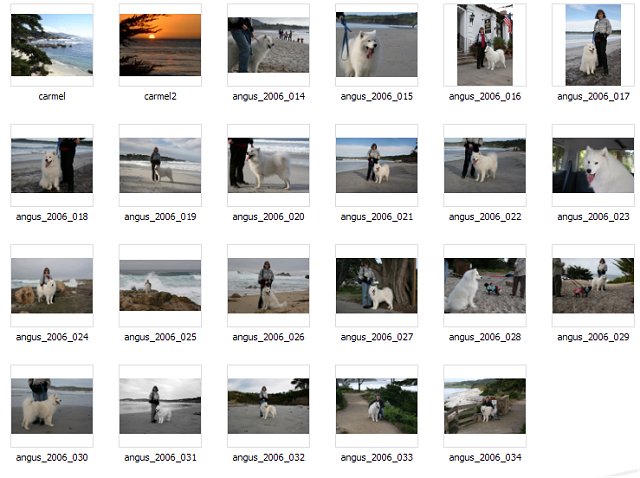This screenshot has width=640, height=478.
Task: Select image angus_2006_018
Action: click(52, 165)
